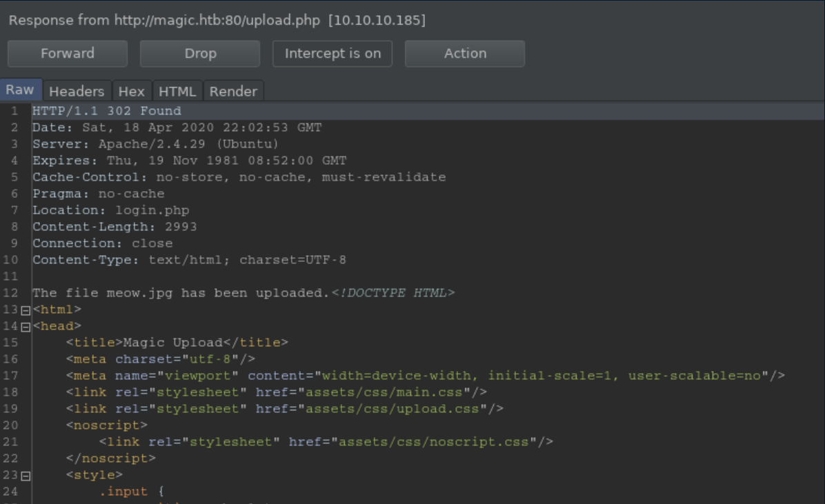This screenshot has width=825, height=504.
Task: Show the Render tab
Action: (x=233, y=91)
